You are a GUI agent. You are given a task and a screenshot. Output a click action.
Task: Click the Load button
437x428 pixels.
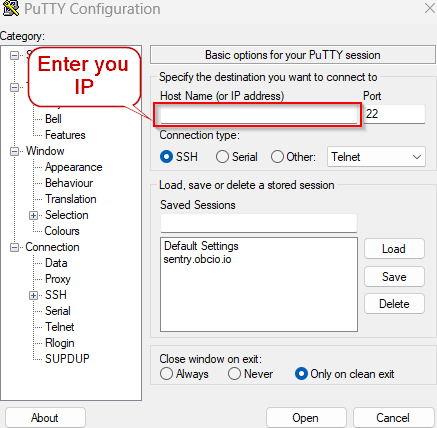(394, 249)
